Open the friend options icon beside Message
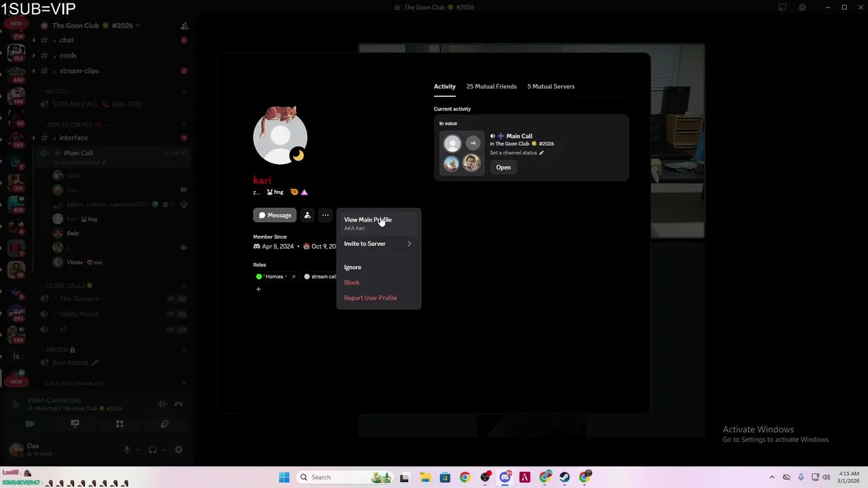Screen dimensions: 868x488 coord(307,215)
